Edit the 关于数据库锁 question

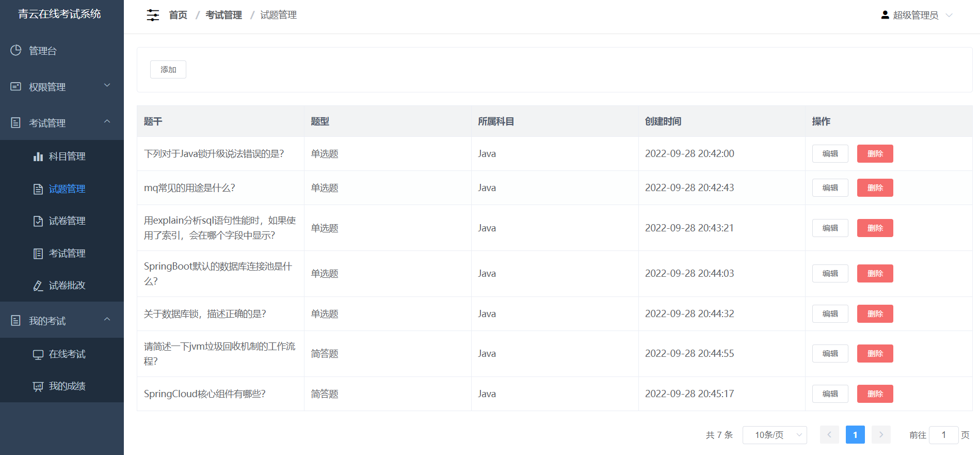pos(830,313)
